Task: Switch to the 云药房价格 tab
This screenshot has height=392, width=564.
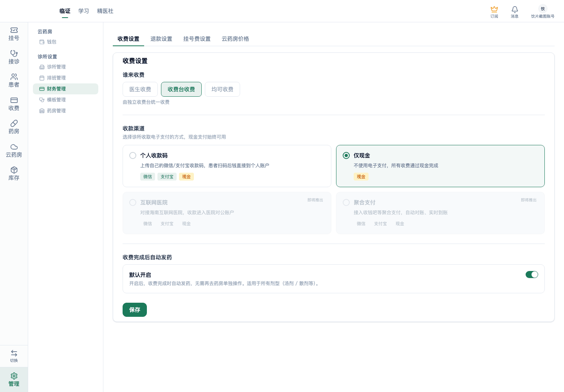Action: click(x=235, y=39)
